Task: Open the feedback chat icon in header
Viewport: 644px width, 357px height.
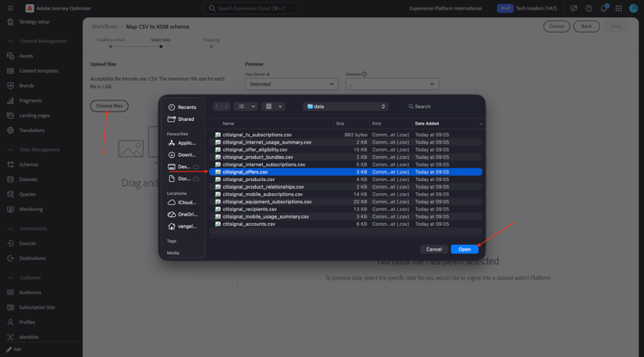Action: click(x=574, y=9)
